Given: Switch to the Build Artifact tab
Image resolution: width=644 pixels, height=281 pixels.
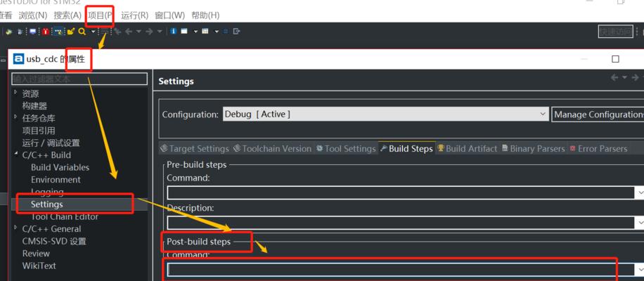Looking at the screenshot, I should tap(466, 148).
